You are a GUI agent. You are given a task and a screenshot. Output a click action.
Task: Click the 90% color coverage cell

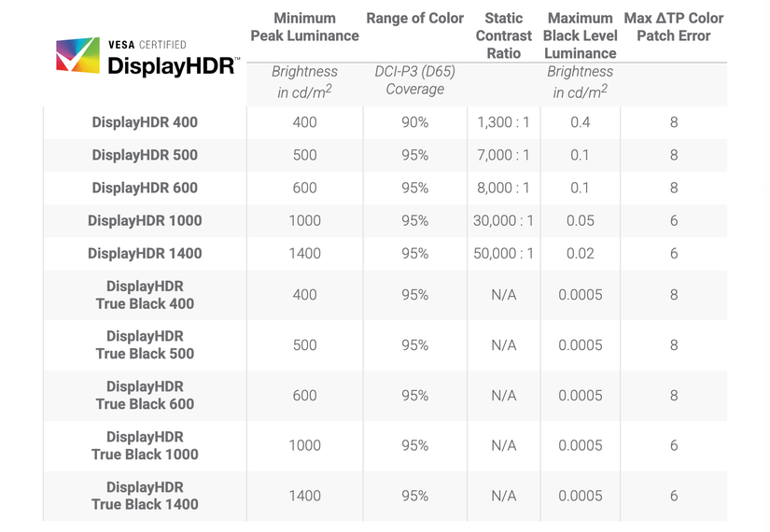pyautogui.click(x=415, y=122)
